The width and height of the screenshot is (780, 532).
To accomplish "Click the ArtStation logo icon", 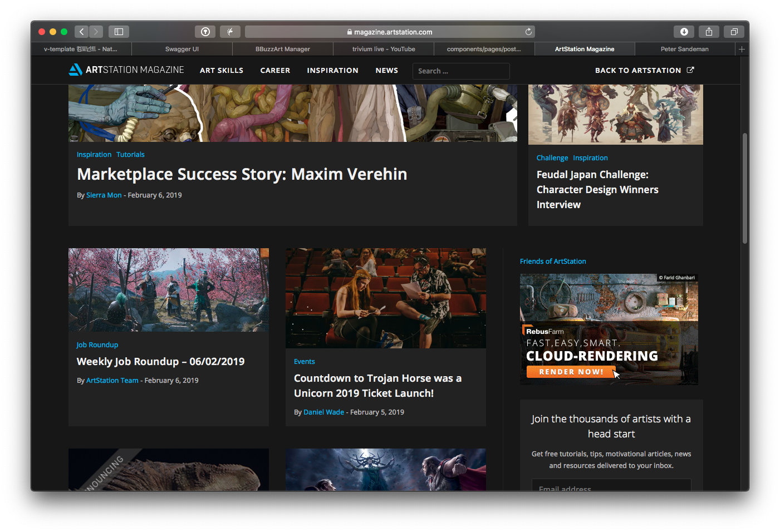I will pyautogui.click(x=76, y=70).
